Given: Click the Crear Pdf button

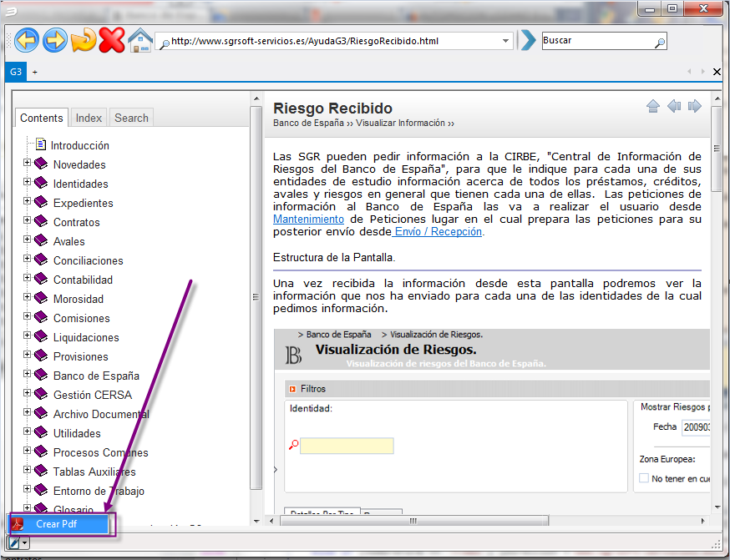Looking at the screenshot, I should coord(60,524).
